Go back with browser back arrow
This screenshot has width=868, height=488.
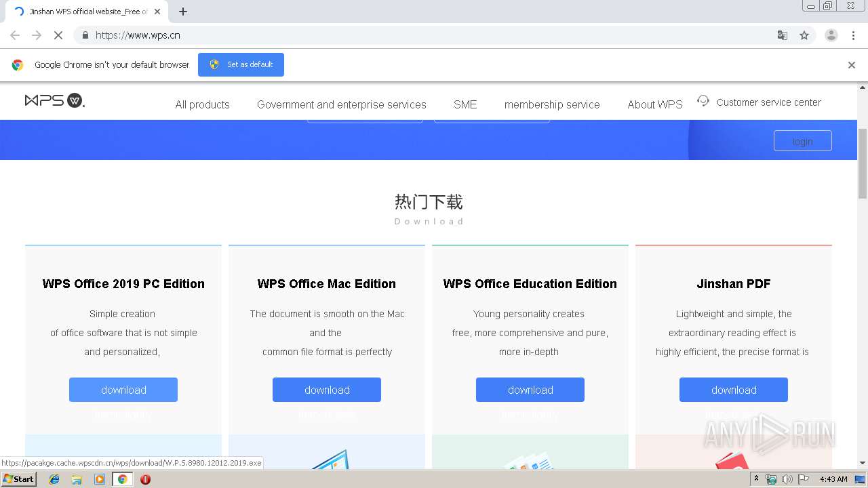tap(15, 35)
